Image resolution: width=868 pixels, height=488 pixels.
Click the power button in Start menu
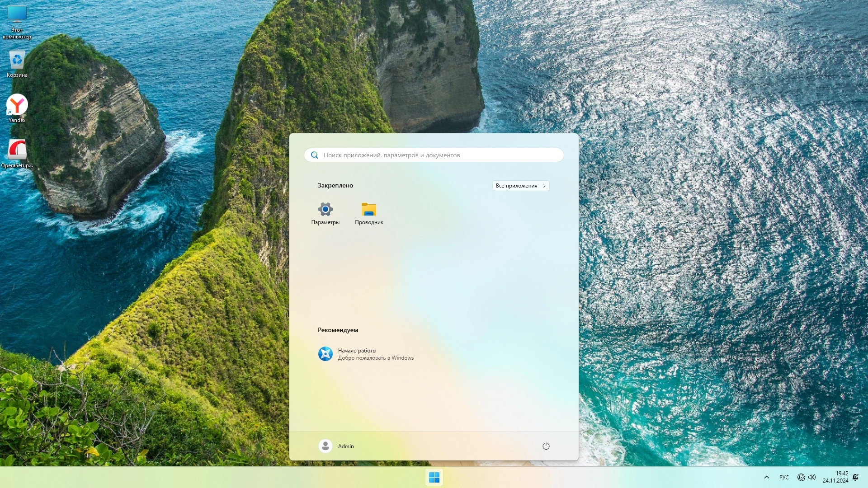(546, 446)
